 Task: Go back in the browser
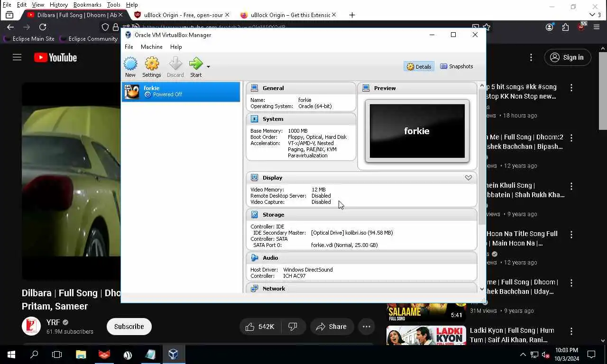[x=10, y=27]
